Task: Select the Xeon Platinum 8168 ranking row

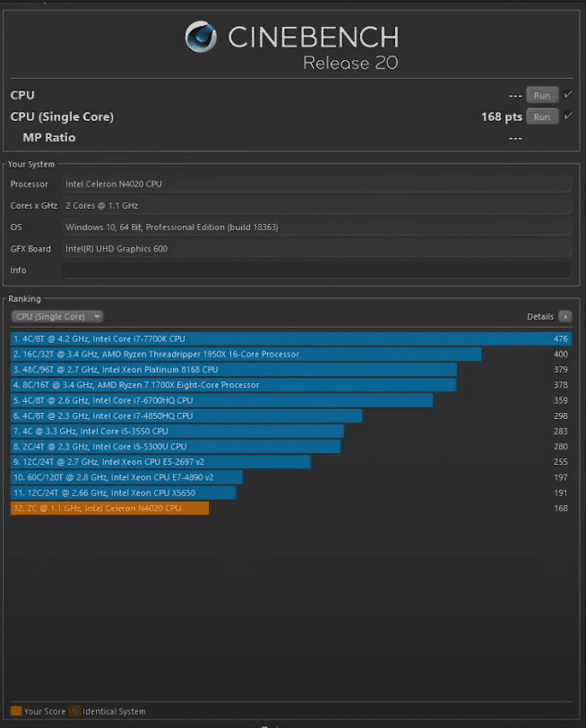Action: coord(291,370)
